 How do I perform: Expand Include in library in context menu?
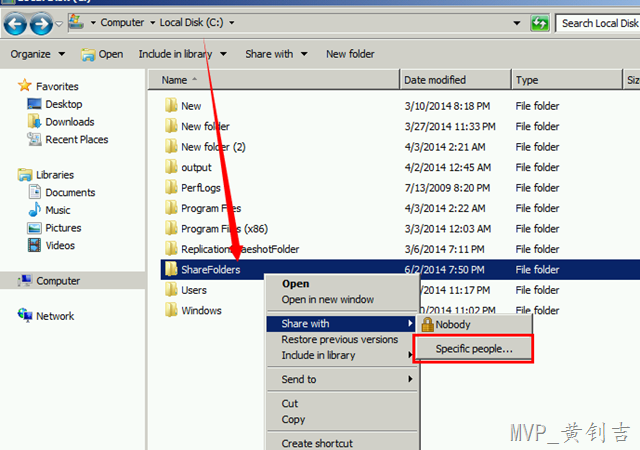pos(342,355)
